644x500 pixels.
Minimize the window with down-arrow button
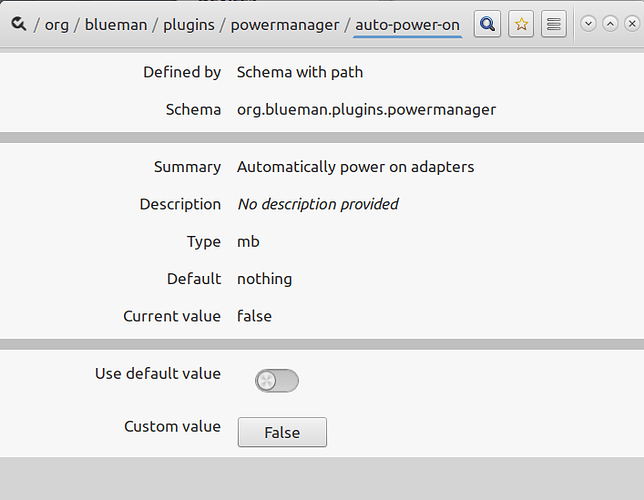click(x=588, y=24)
